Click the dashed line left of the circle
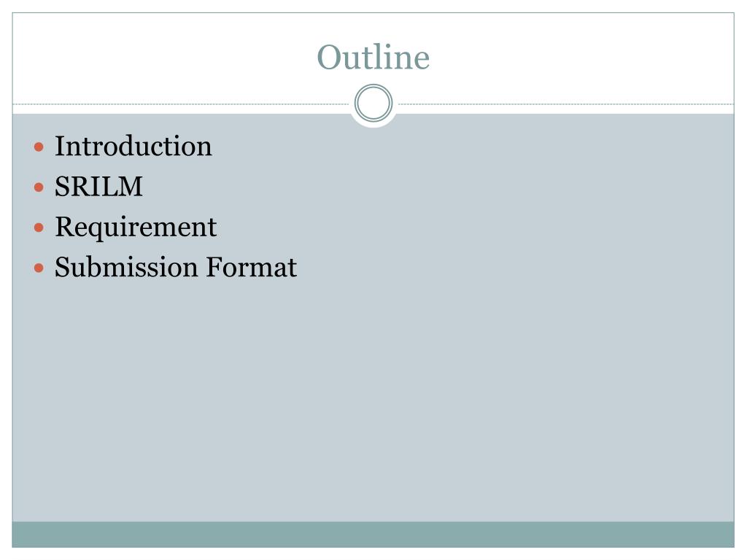This screenshot has height=560, width=747. tap(181, 104)
